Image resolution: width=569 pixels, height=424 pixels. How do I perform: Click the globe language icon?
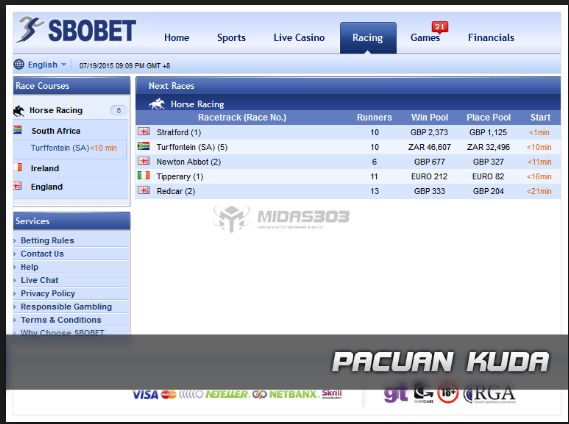click(19, 65)
